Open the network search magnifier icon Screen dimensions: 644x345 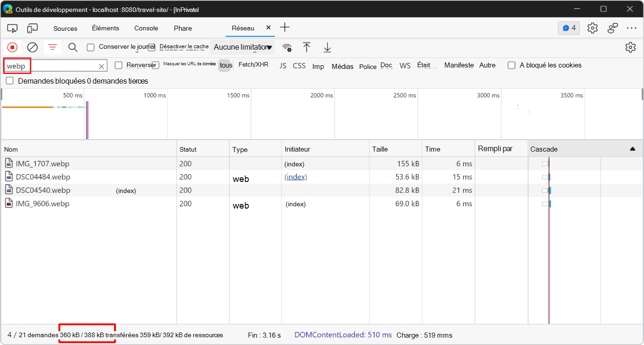73,47
